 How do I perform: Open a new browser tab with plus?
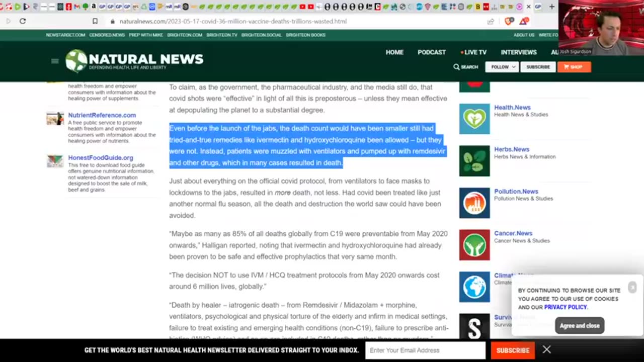[x=552, y=7]
